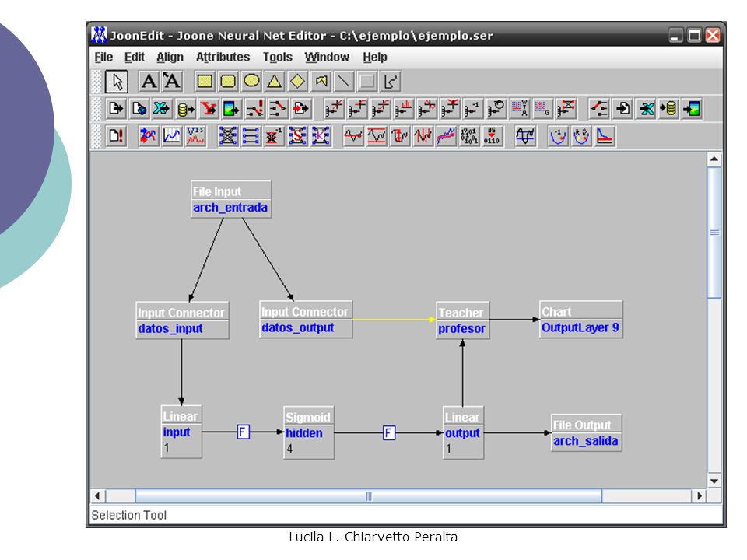The height and width of the screenshot is (560, 747).
Task: Select the yellow Ellipse tool
Action: (251, 82)
